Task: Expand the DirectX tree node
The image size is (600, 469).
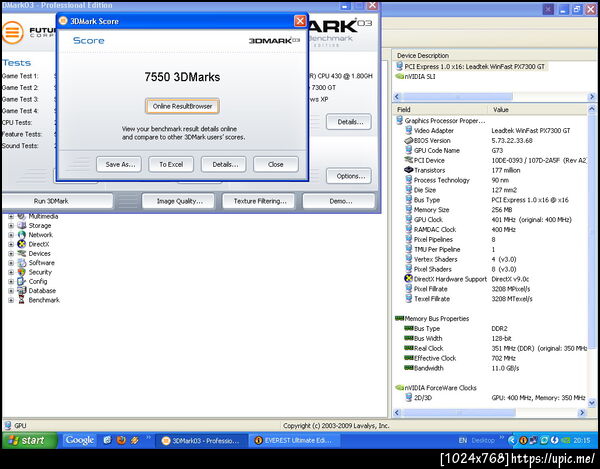Action: pos(11,244)
